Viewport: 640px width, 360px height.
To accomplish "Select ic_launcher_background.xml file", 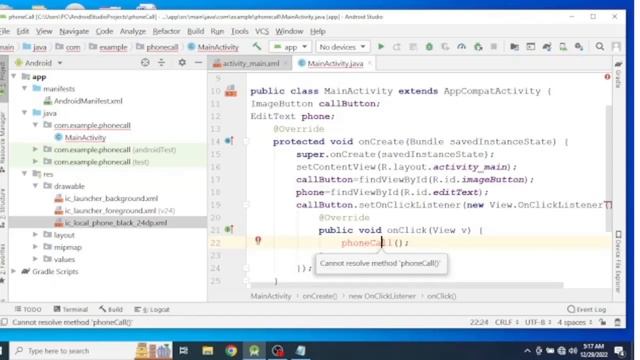I will click(x=111, y=198).
